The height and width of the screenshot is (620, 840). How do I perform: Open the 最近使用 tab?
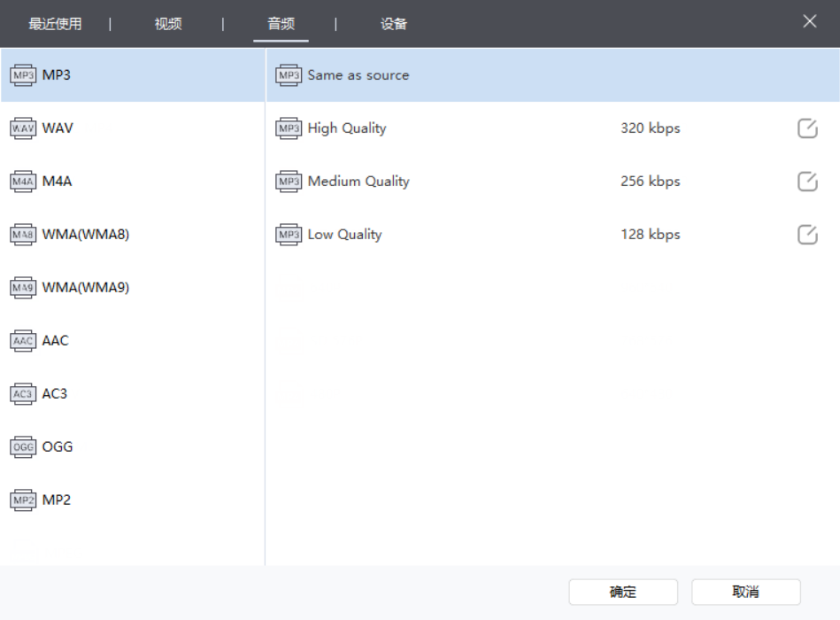(55, 24)
